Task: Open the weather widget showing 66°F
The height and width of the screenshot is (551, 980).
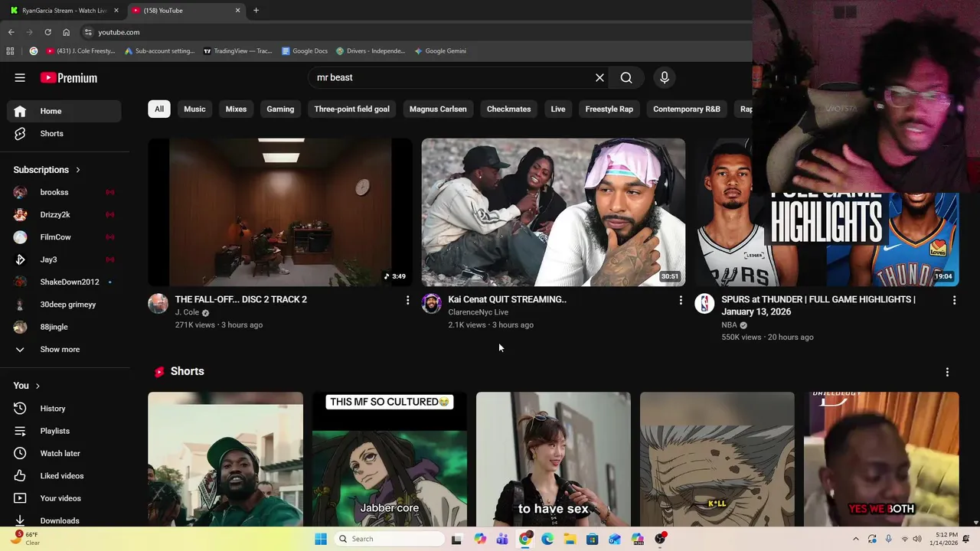Action: coord(24,539)
